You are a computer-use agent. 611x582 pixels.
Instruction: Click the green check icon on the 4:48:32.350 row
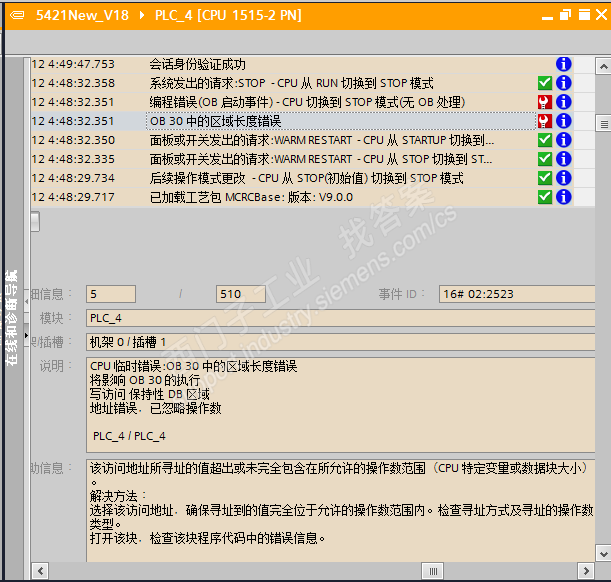pyautogui.click(x=545, y=139)
